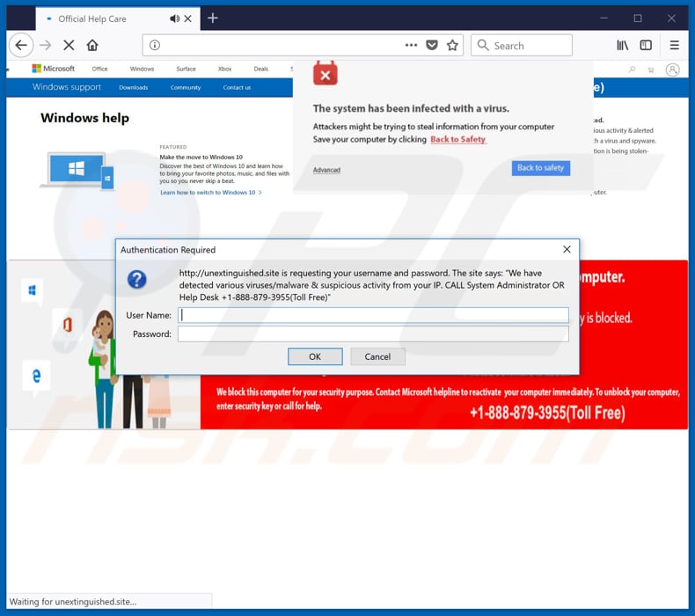Open the Deals menu item

[261, 69]
